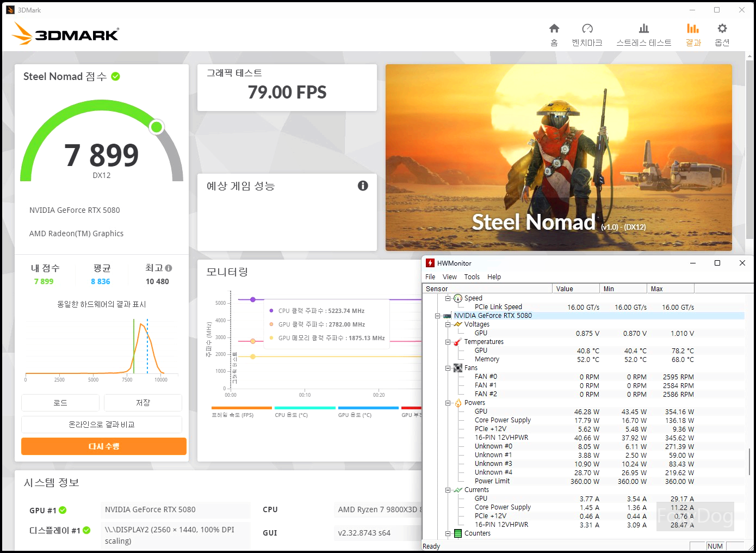
Task: Click the Temperatures thermometer icon in HWMonitor
Action: point(458,342)
